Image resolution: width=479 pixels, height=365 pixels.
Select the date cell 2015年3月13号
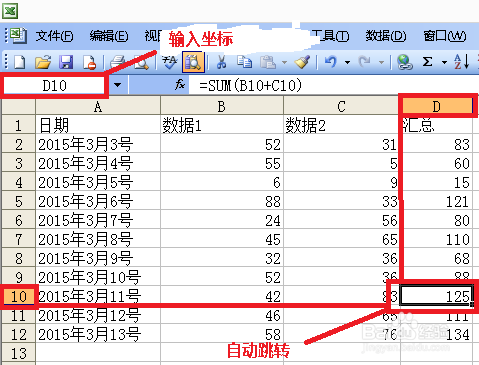pyautogui.click(x=98, y=334)
